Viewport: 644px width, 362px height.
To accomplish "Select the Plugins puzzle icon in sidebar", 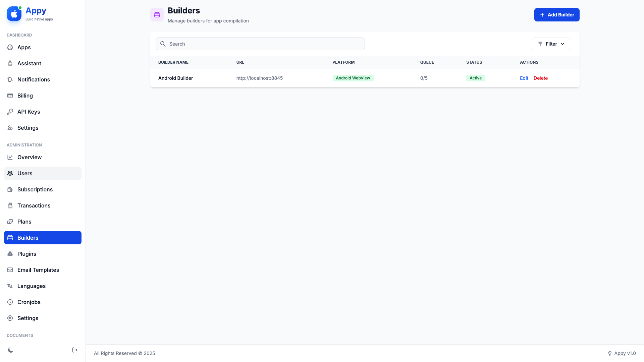I will point(10,254).
